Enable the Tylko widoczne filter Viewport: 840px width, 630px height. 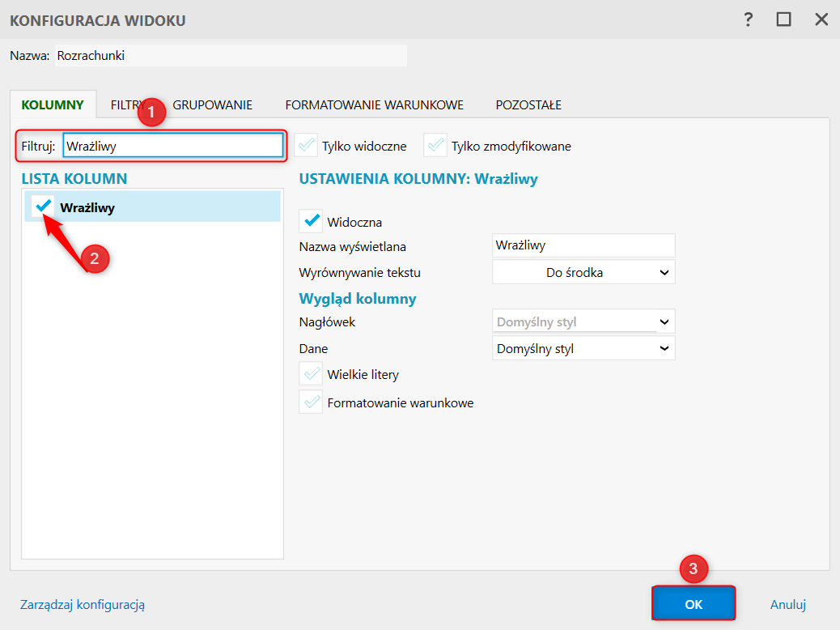click(x=306, y=146)
